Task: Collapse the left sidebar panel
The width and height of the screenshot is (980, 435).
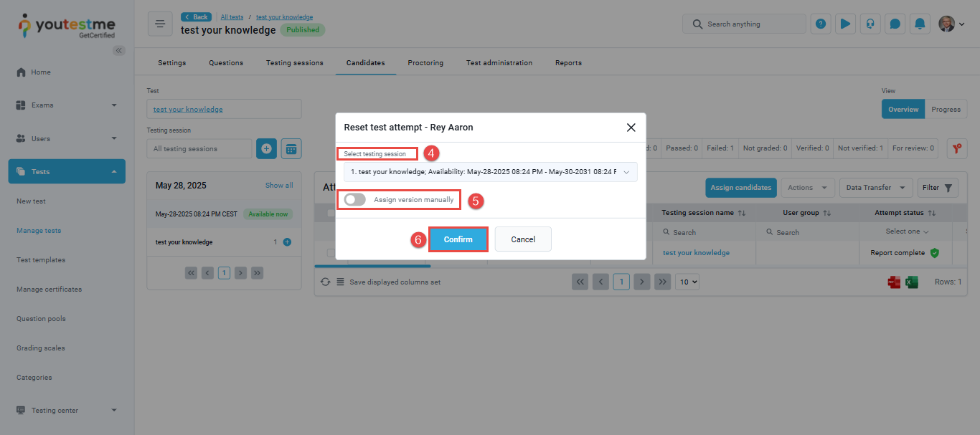Action: (x=119, y=50)
